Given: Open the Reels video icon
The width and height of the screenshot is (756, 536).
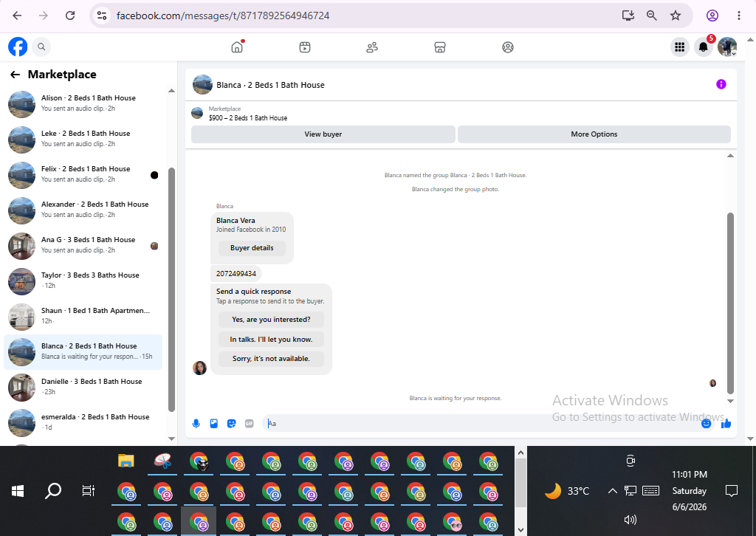Looking at the screenshot, I should (305, 47).
